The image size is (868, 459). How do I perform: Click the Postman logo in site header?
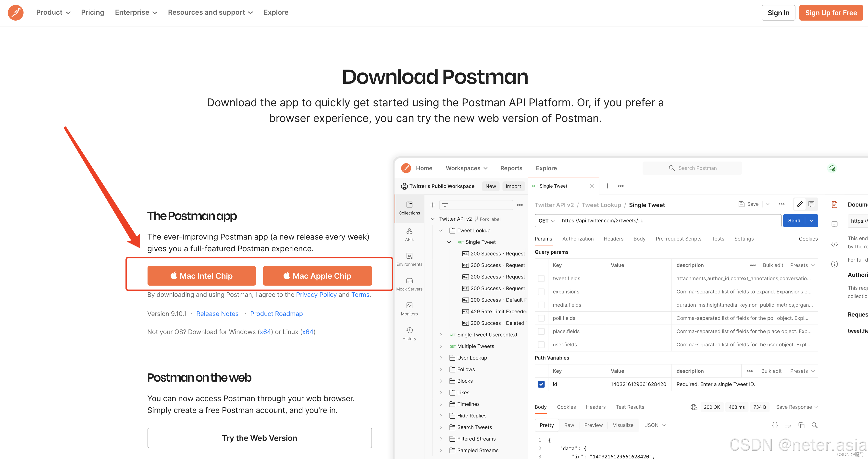tap(15, 13)
